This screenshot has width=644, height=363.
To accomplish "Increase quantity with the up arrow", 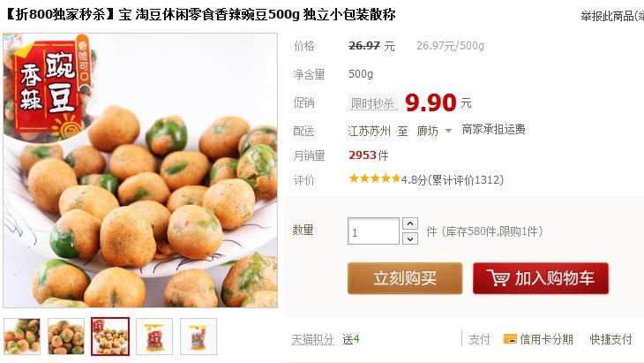I will click(410, 223).
